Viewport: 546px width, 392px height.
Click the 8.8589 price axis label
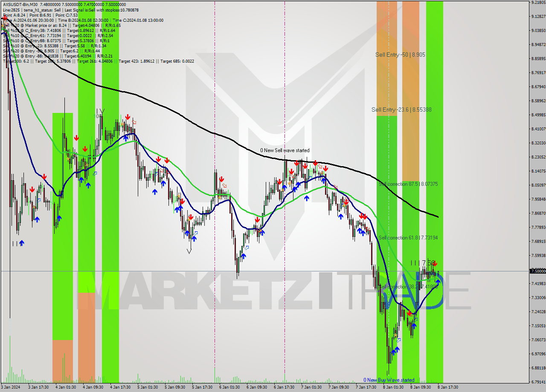click(x=539, y=58)
